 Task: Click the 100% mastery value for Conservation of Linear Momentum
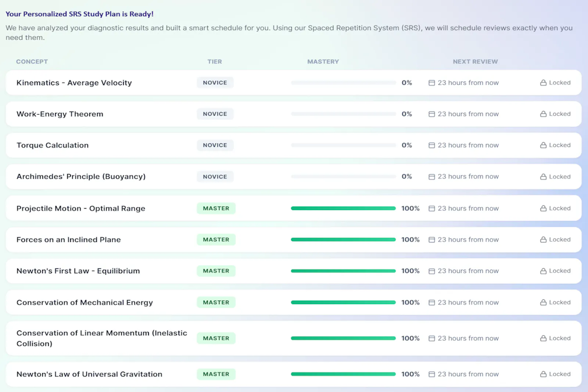tap(410, 338)
